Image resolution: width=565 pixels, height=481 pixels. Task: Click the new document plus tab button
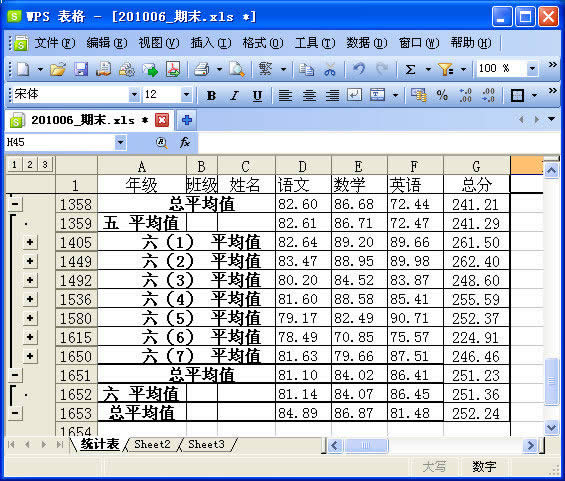[x=186, y=120]
